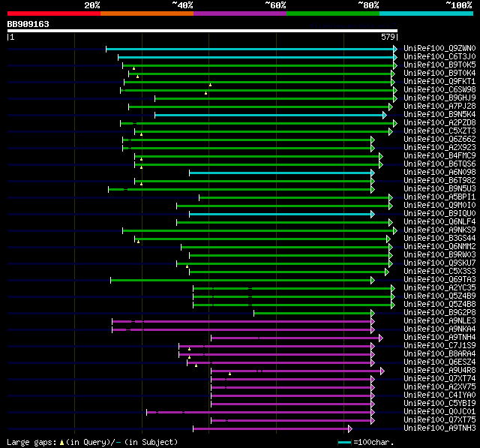480x448 pixels.
Task: Select the UniRef100_B9T0K4 label
Action: (x=439, y=74)
